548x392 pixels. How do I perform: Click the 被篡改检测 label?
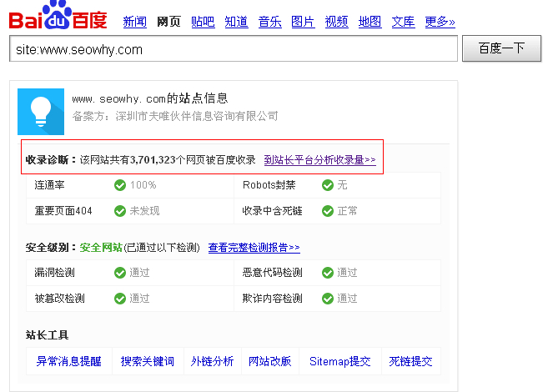point(59,299)
